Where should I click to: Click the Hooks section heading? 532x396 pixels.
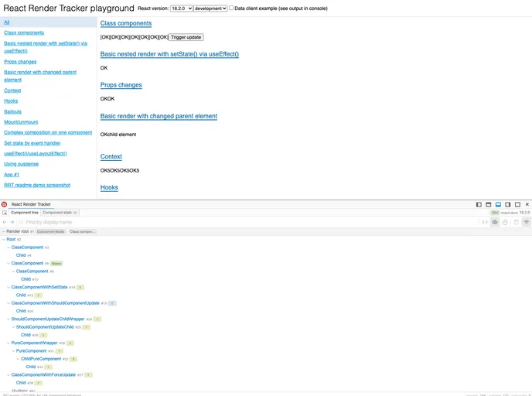(109, 187)
